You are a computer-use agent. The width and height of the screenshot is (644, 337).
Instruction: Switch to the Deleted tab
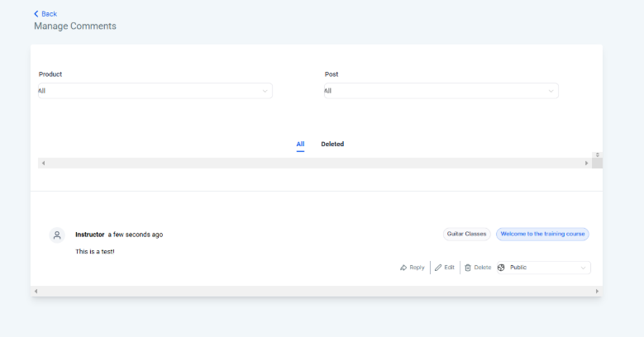tap(332, 145)
